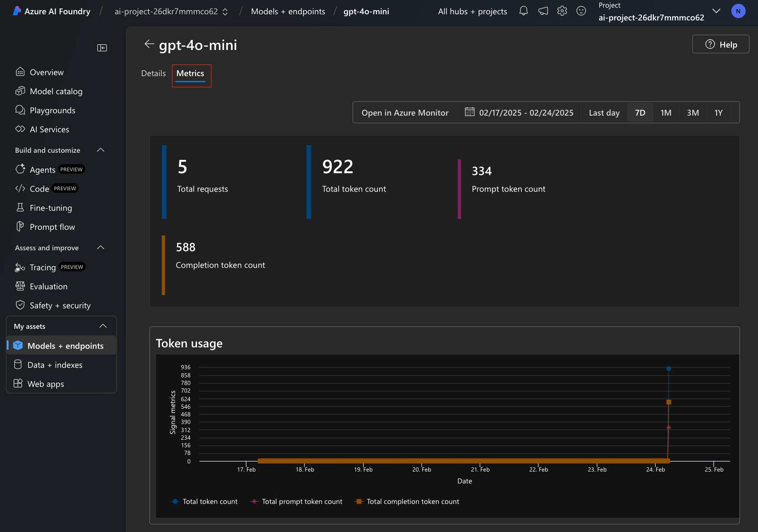Click the 588 Completion token count value

tap(186, 247)
